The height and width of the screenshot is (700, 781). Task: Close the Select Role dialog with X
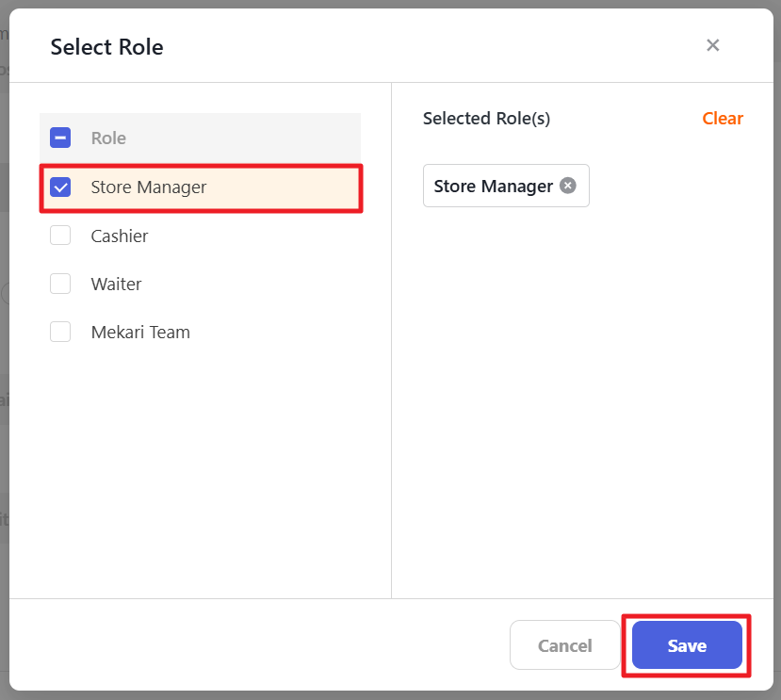coord(712,45)
